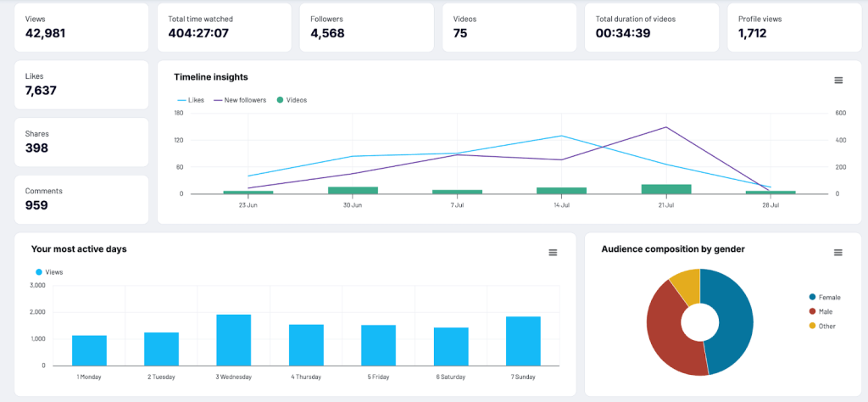This screenshot has height=402, width=868.
Task: Toggle the Views legend item
Action: [51, 272]
